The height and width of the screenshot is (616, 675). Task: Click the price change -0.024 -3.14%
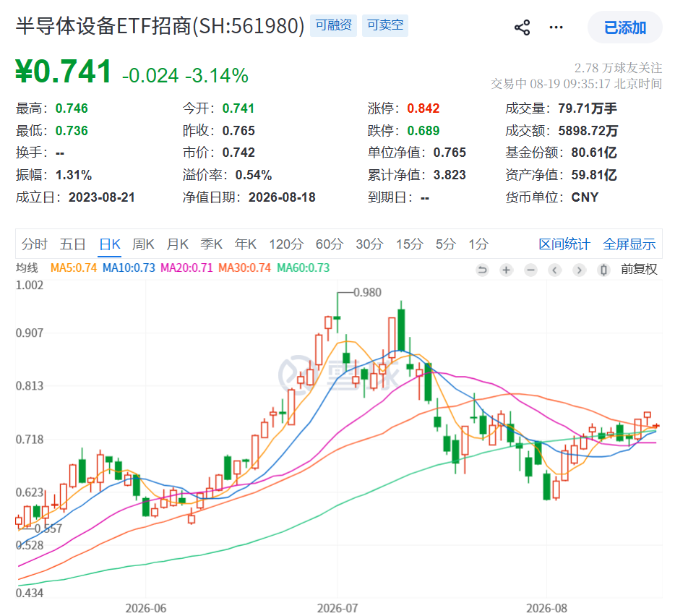tap(185, 75)
